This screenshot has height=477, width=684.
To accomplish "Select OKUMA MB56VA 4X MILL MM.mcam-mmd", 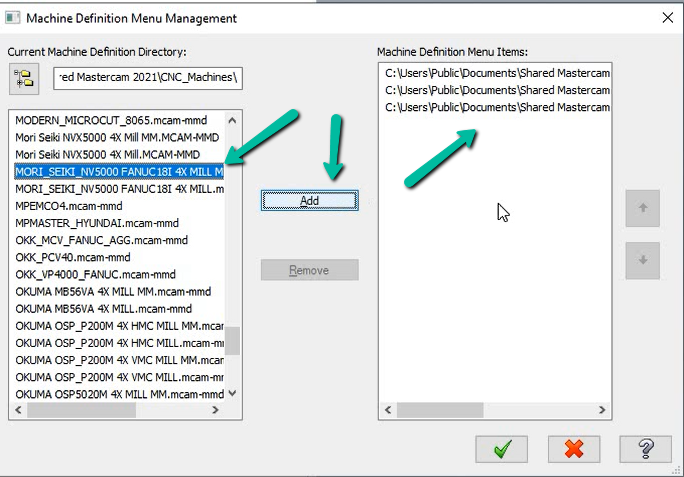I will pos(113,292).
